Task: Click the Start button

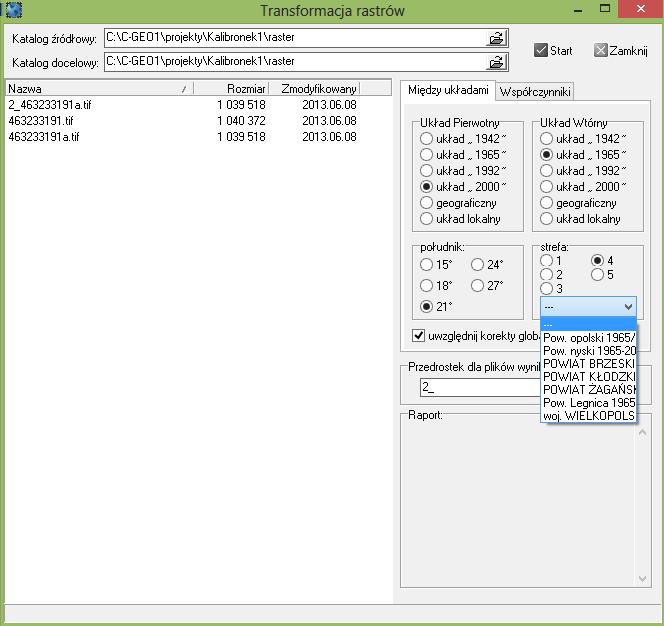Action: pos(553,50)
